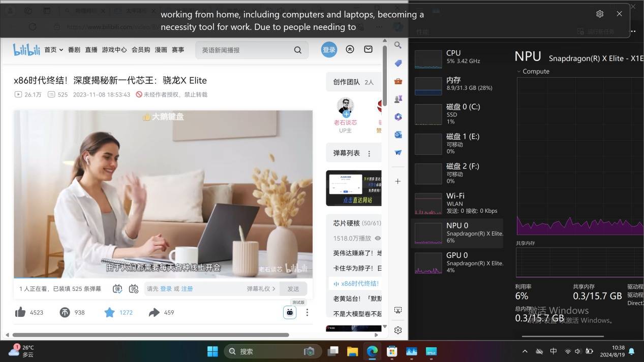Open the bilibili membership icon next to login
This screenshot has width=644, height=362.
pyautogui.click(x=350, y=50)
